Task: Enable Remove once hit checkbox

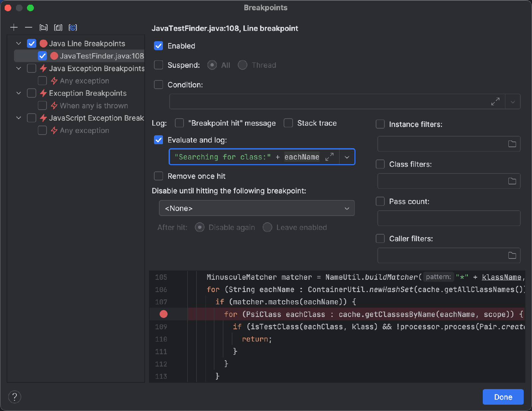Action: (x=159, y=176)
